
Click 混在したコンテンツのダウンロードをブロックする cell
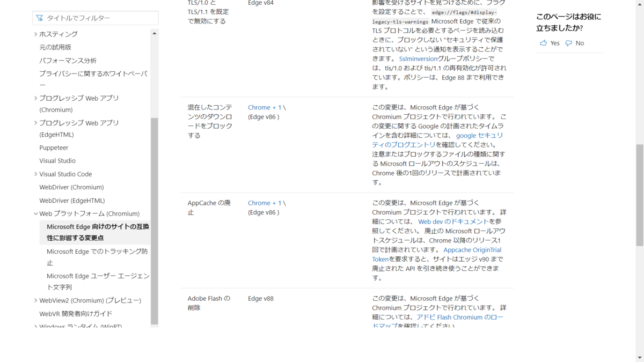210,121
